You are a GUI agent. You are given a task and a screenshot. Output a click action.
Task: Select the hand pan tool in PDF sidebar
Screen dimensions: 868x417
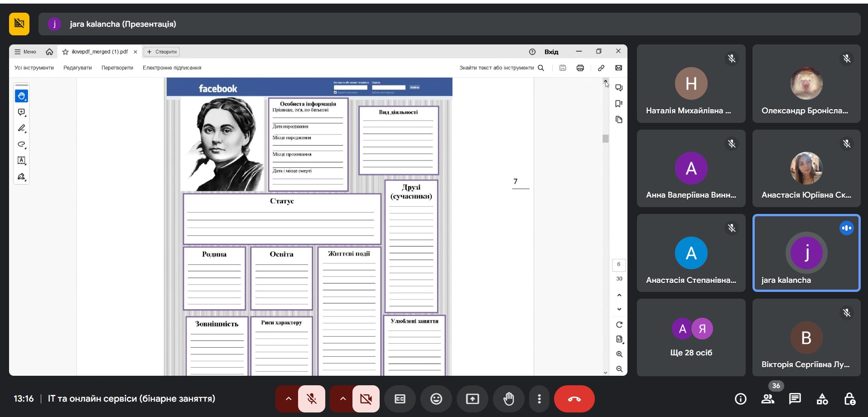pyautogui.click(x=21, y=96)
